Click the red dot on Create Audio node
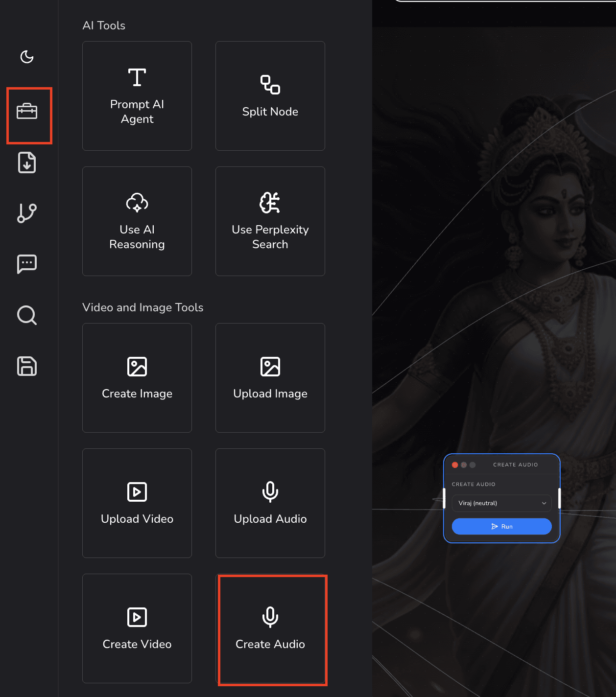This screenshot has height=697, width=616. coord(455,465)
